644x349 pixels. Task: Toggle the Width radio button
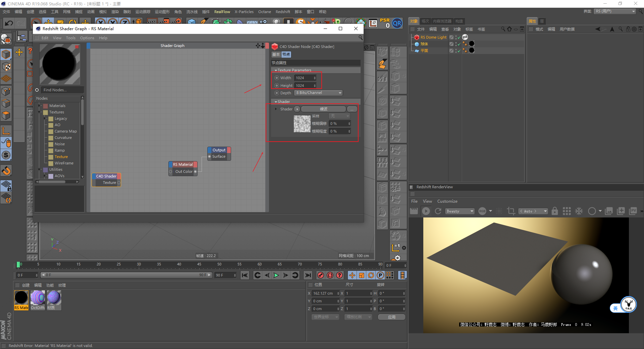pos(277,78)
